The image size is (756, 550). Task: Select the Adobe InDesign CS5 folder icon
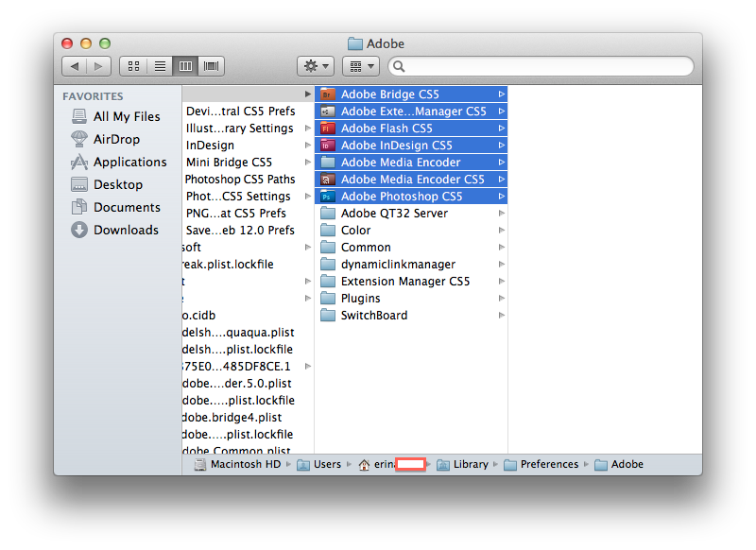pos(328,146)
